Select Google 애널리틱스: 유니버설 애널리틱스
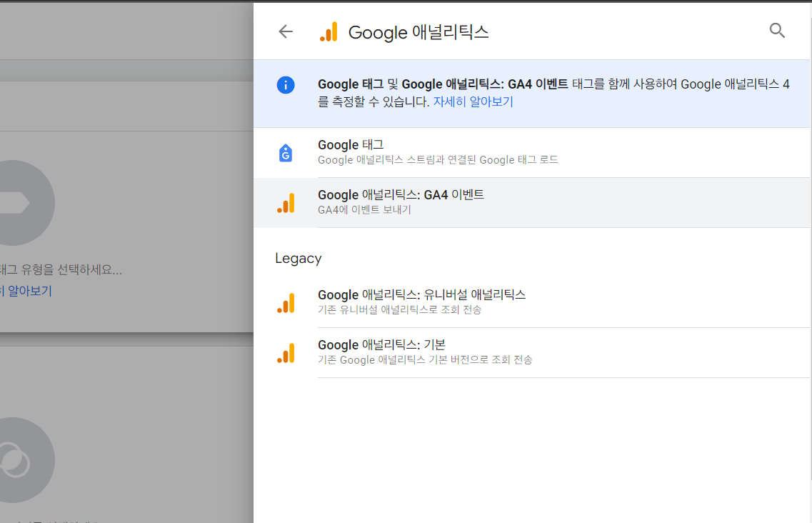 [x=532, y=302]
